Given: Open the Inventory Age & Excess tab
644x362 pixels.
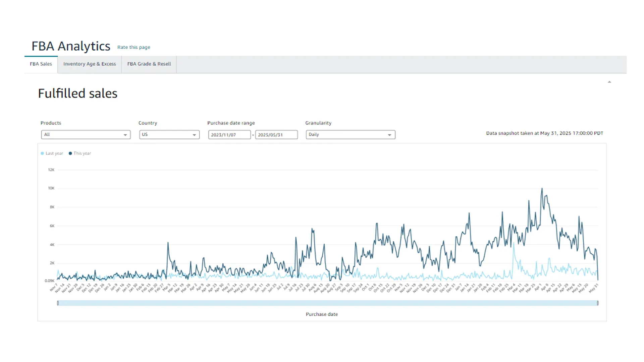Looking at the screenshot, I should coord(90,64).
